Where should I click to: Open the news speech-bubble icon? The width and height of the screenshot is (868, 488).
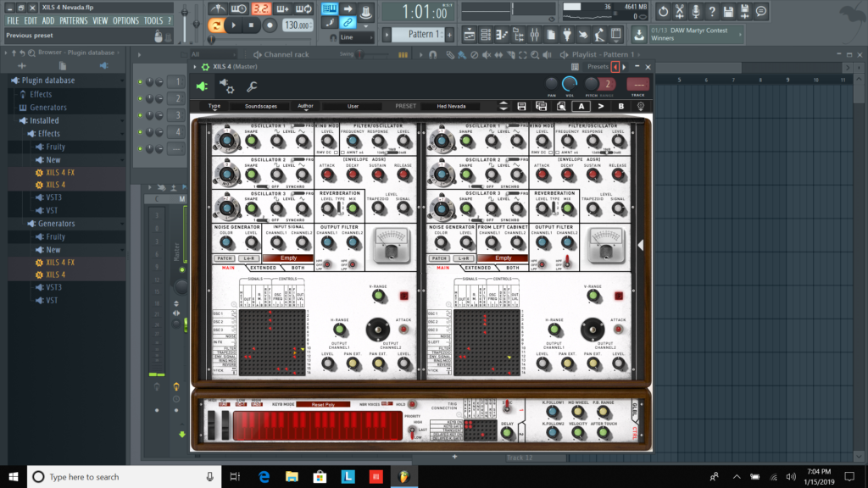[761, 11]
